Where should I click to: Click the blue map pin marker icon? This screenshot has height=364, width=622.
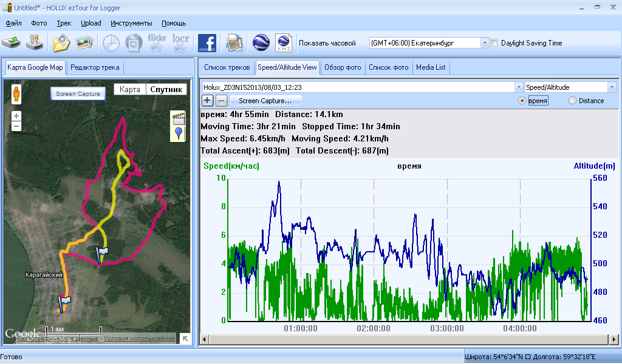coord(179,133)
